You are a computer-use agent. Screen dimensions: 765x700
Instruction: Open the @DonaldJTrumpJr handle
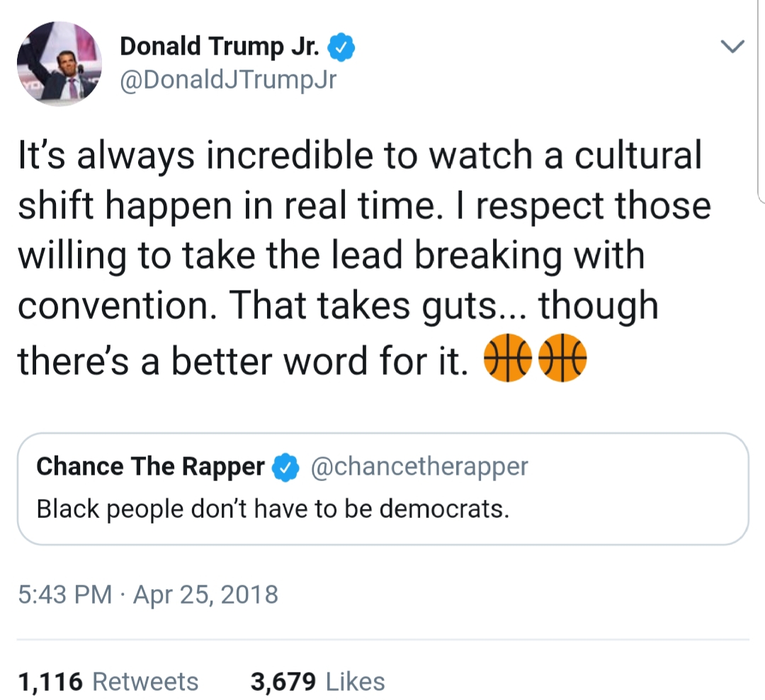coord(228,79)
